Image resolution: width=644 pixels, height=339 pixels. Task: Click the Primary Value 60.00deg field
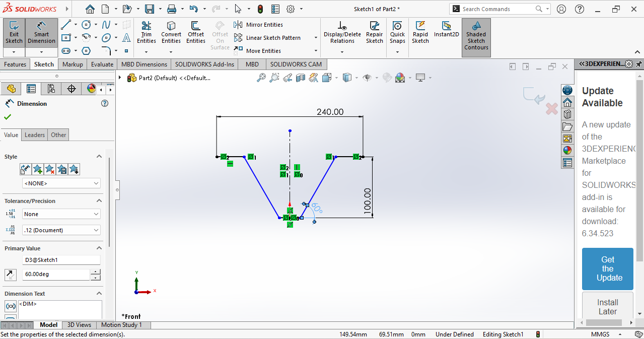[56, 275]
